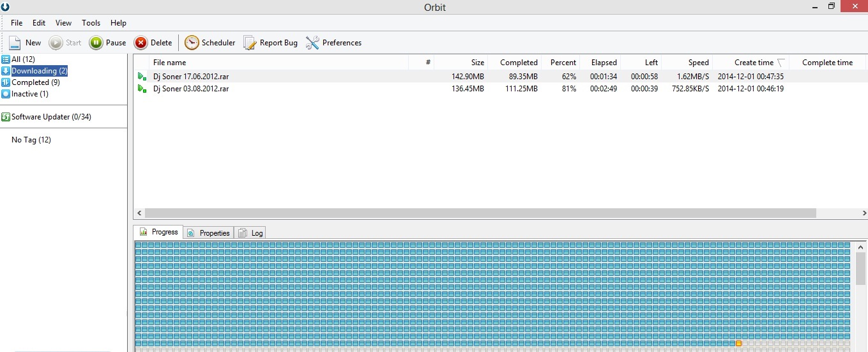
Task: Click the Orbit logo in title bar
Action: (5, 6)
